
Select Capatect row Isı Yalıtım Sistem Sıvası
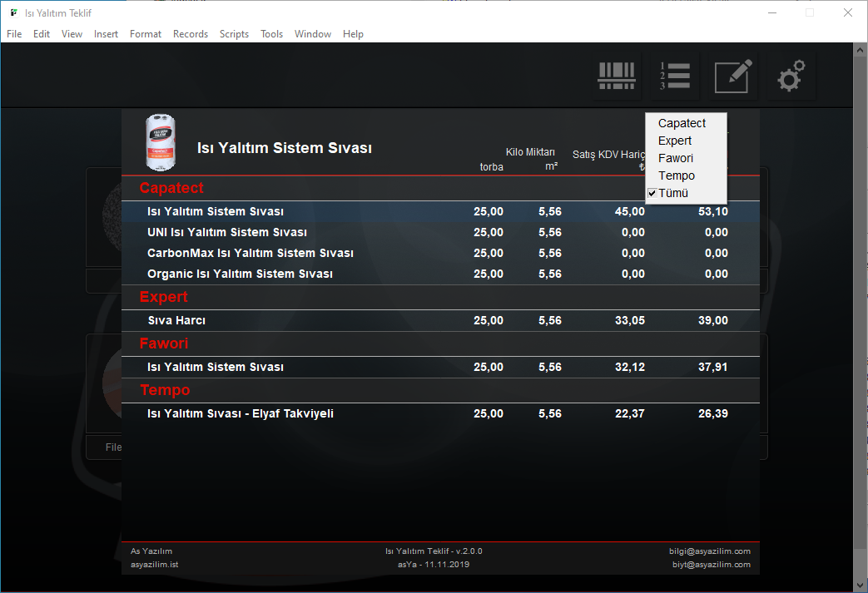tap(440, 211)
